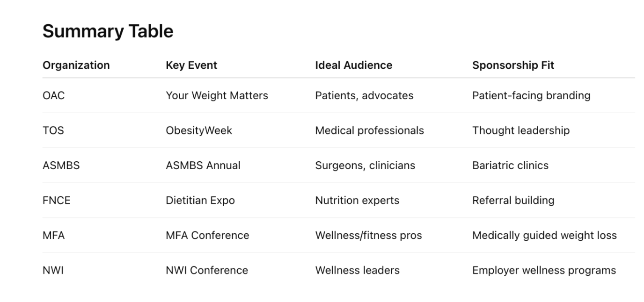Click the MFA Conference event cell
644x302 pixels.
pos(207,235)
